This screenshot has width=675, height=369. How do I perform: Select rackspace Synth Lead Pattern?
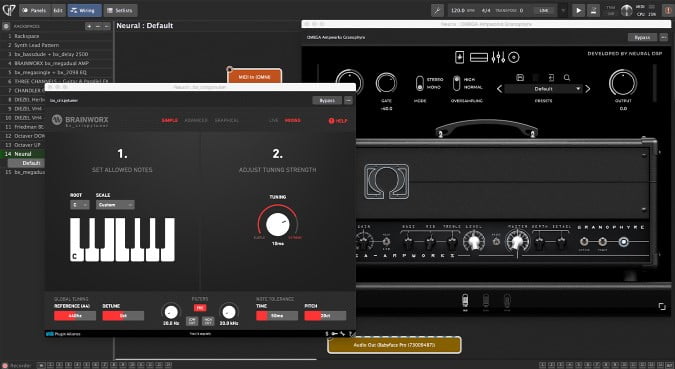click(56, 45)
